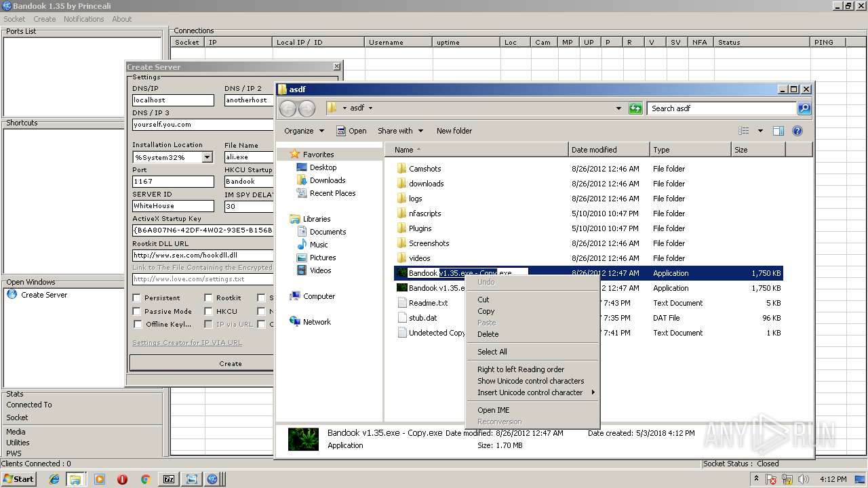The width and height of the screenshot is (868, 488).
Task: Click the Date modified column header
Action: coord(609,150)
